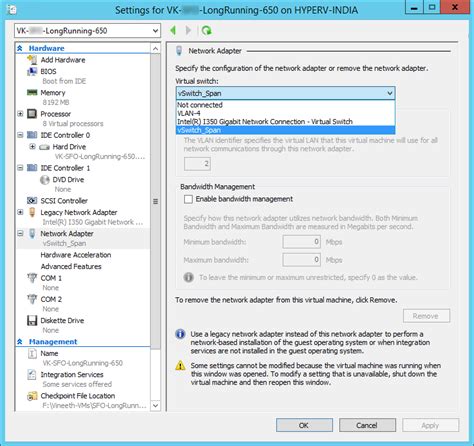Click the BIOS icon
Image resolution: width=474 pixels, height=446 pixels.
[x=32, y=71]
